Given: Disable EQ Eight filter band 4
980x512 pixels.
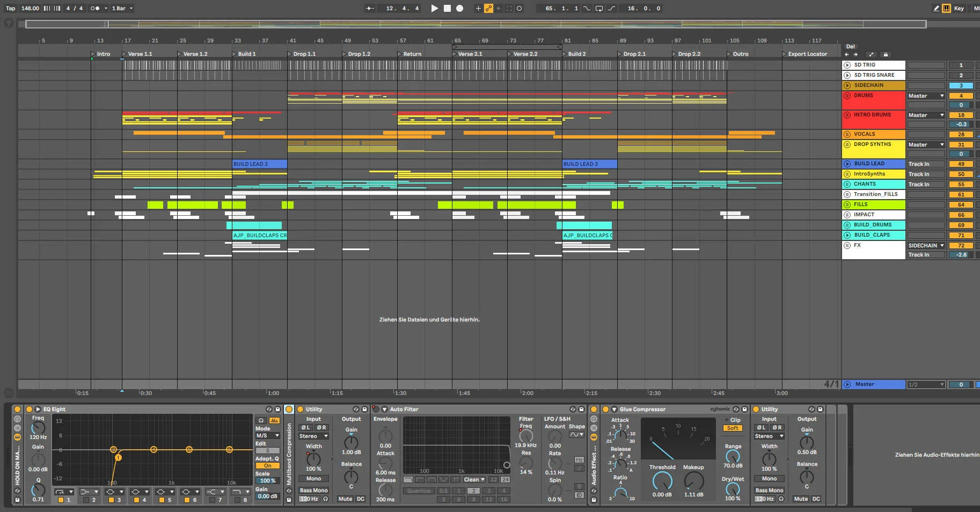Looking at the screenshot, I should coord(136,500).
